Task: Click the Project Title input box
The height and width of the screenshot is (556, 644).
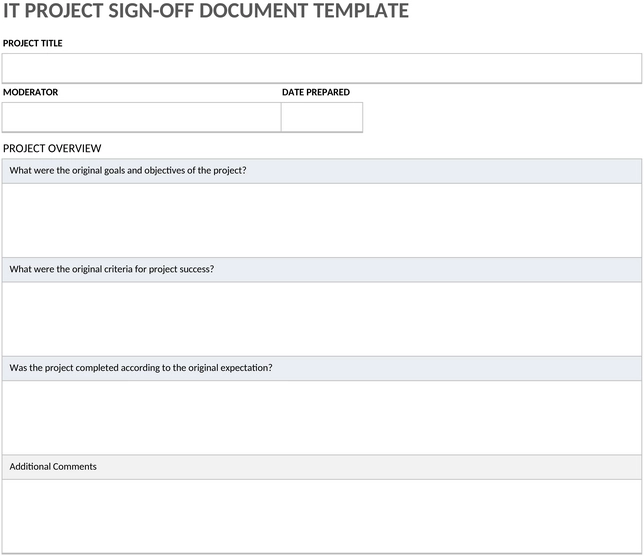Action: click(x=322, y=68)
